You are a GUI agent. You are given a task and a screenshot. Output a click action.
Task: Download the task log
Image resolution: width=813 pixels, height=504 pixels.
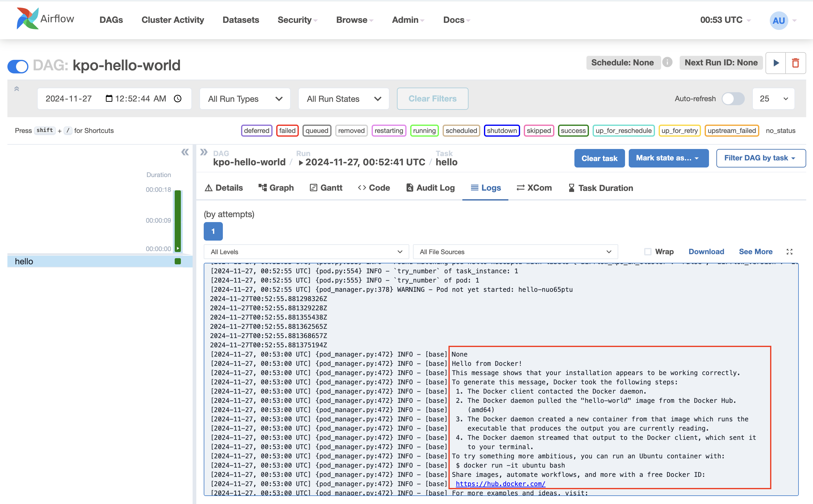706,252
